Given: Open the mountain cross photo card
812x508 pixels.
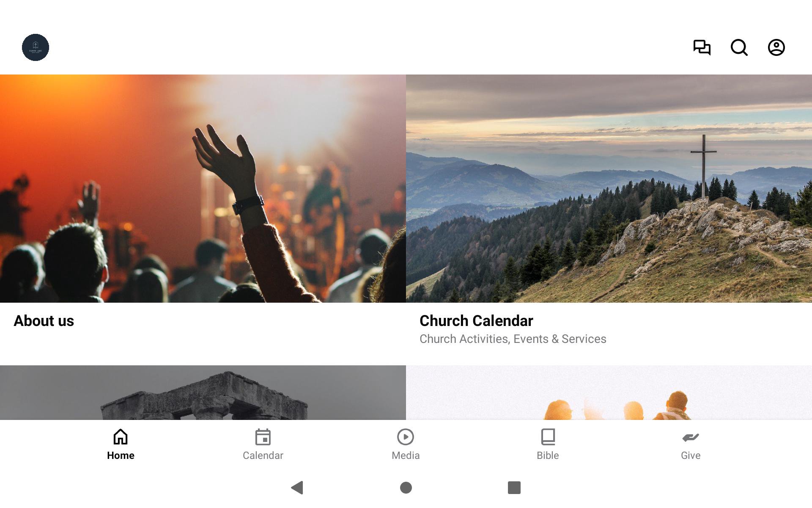Looking at the screenshot, I should [x=609, y=188].
